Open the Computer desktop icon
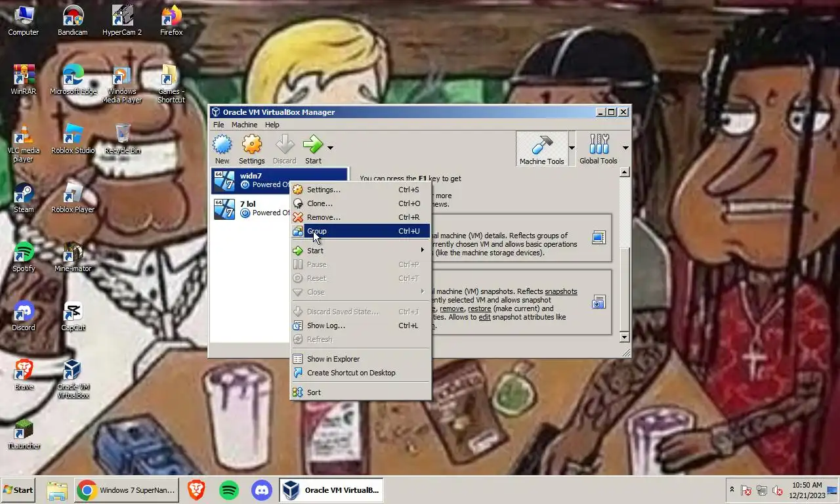The height and width of the screenshot is (504, 840). pyautogui.click(x=24, y=20)
